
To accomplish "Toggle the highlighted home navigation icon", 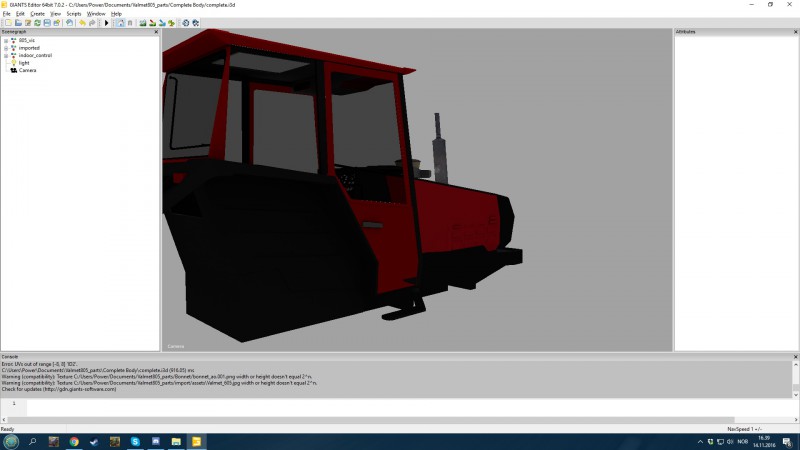I will click(x=120, y=23).
